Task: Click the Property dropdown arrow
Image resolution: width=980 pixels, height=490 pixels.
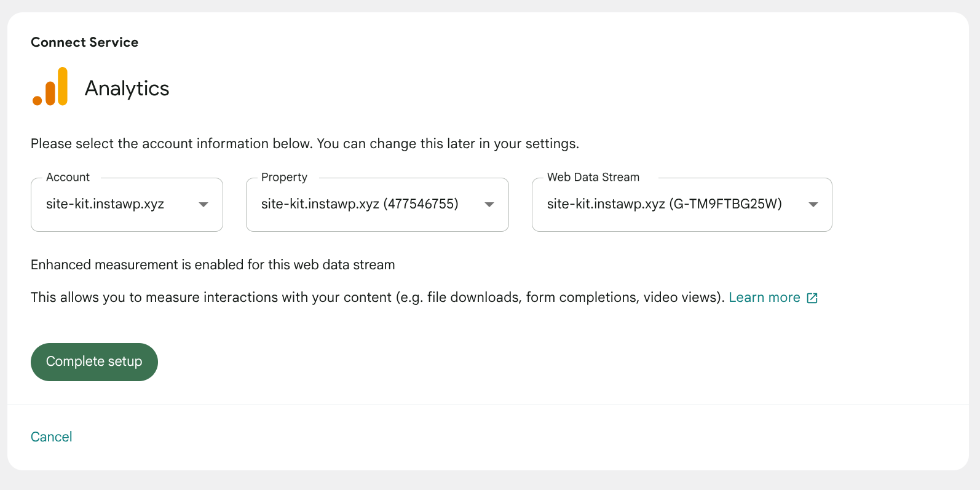Action: [x=489, y=205]
